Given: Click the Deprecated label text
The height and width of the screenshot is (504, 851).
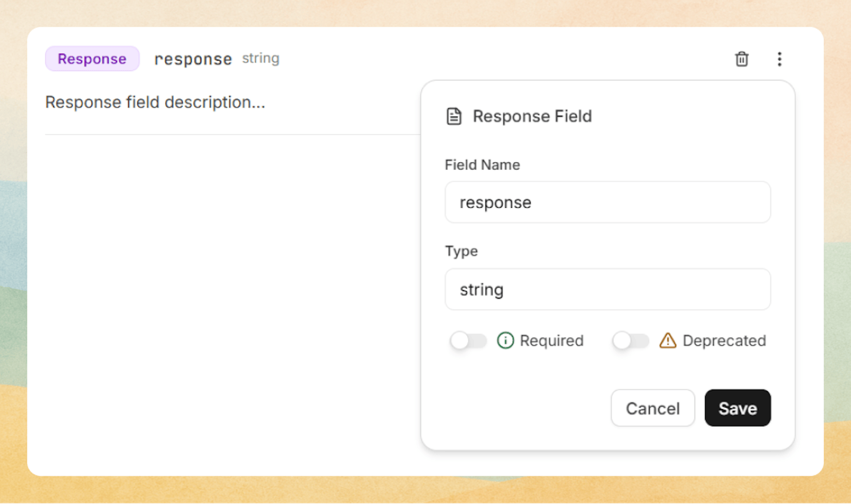Looking at the screenshot, I should click(724, 341).
